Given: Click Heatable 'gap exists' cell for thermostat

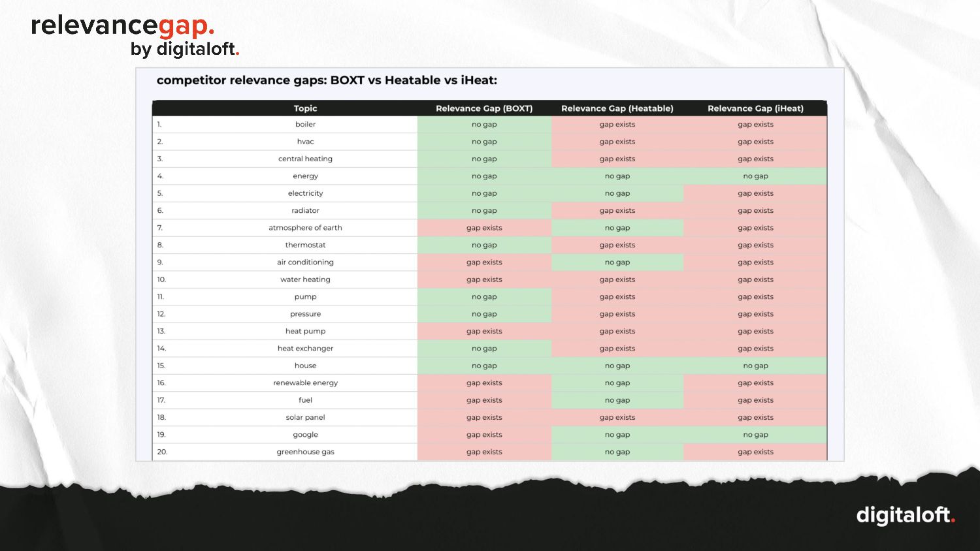Looking at the screenshot, I should [617, 245].
